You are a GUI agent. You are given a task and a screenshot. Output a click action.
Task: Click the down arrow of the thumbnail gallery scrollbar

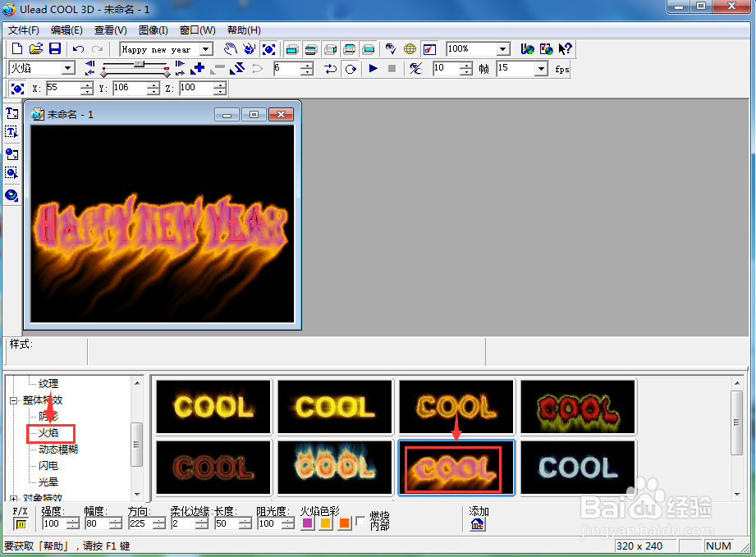737,494
